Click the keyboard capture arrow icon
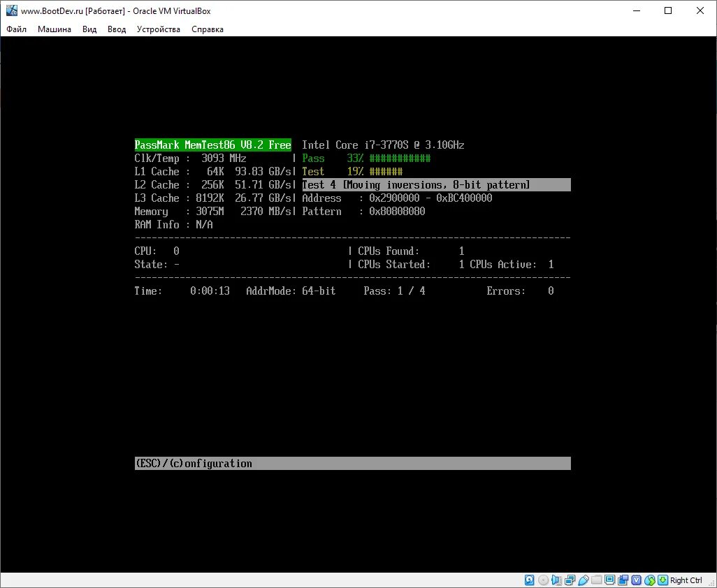Screen dimensions: 717x588 [663, 580]
